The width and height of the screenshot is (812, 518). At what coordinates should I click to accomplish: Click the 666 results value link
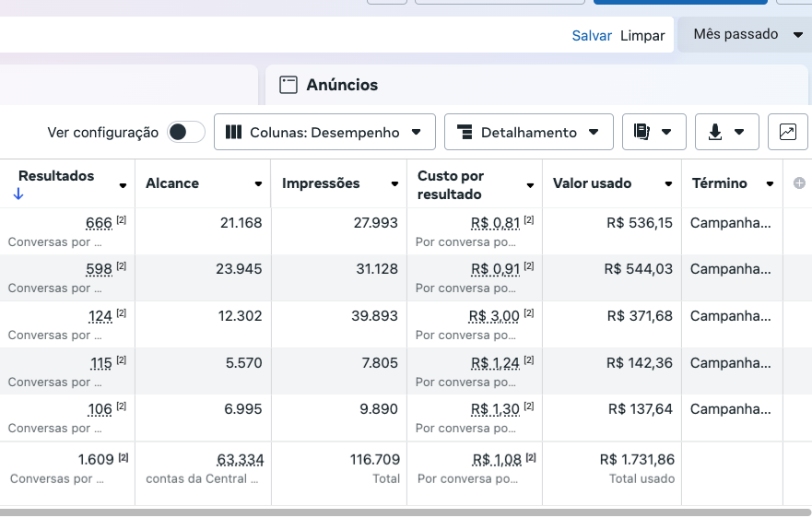click(98, 222)
